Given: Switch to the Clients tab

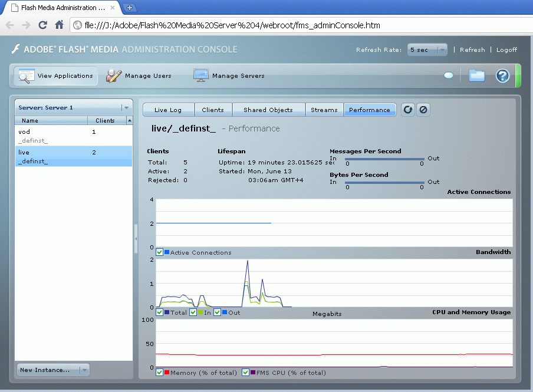Looking at the screenshot, I should coord(213,110).
